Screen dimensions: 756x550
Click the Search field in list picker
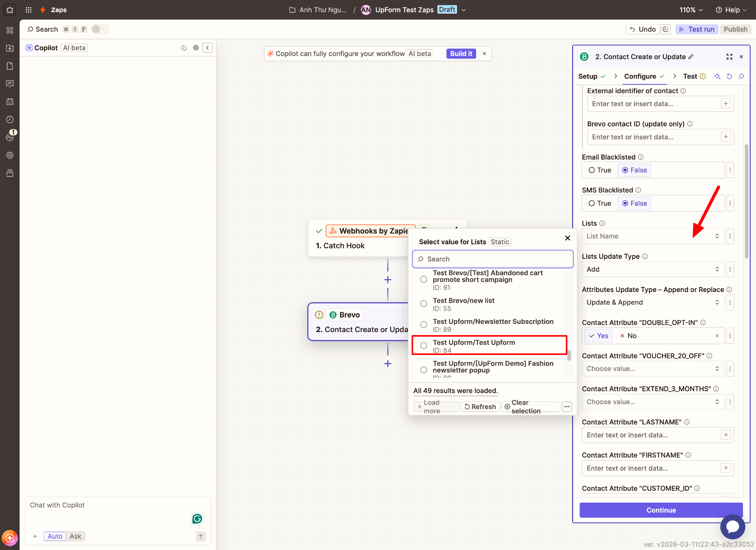[x=493, y=259]
